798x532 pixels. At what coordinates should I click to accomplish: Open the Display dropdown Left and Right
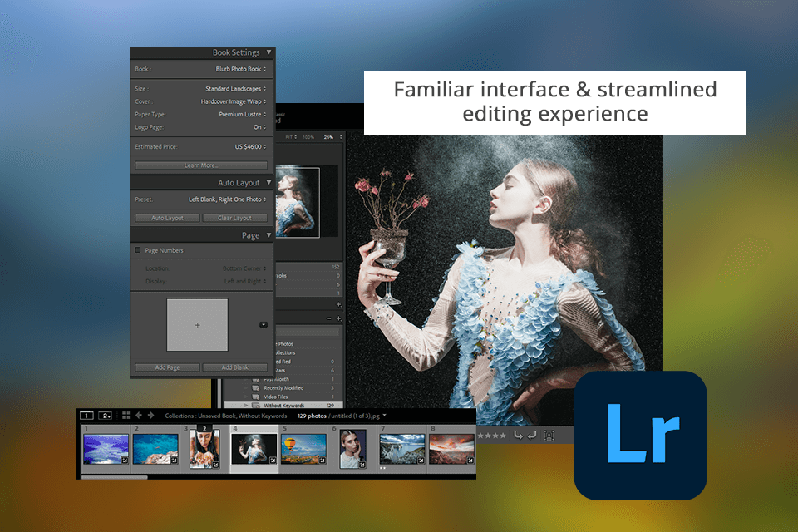(245, 281)
